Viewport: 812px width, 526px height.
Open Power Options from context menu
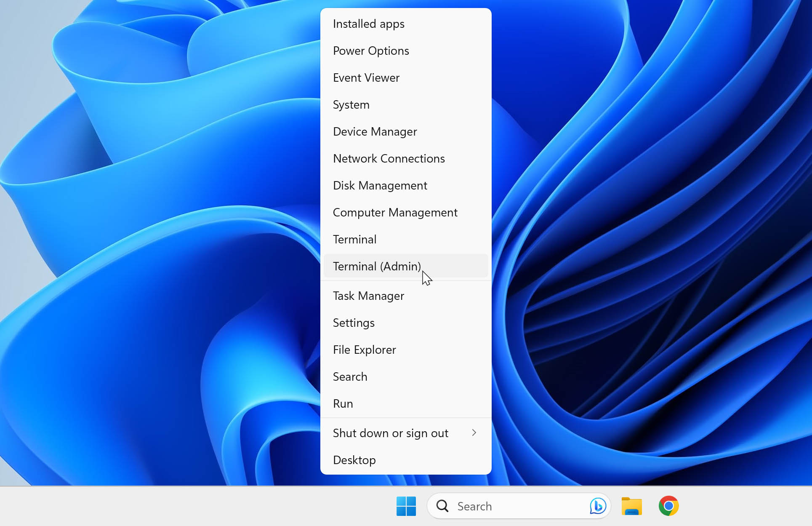(x=370, y=51)
